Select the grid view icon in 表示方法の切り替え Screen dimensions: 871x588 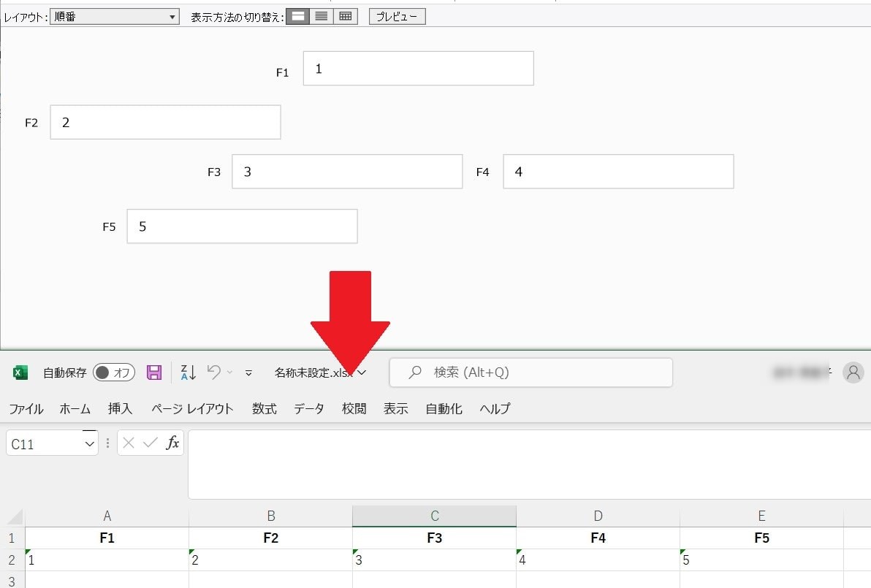point(344,15)
